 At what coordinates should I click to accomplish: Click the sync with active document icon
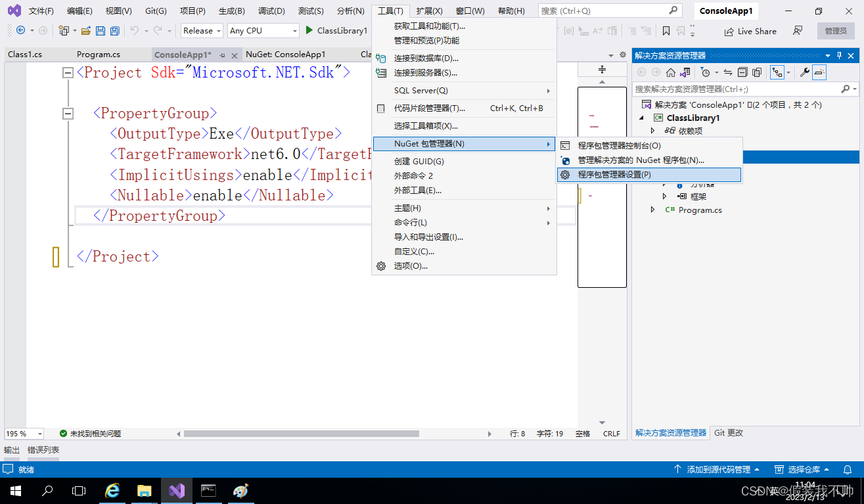tap(728, 72)
